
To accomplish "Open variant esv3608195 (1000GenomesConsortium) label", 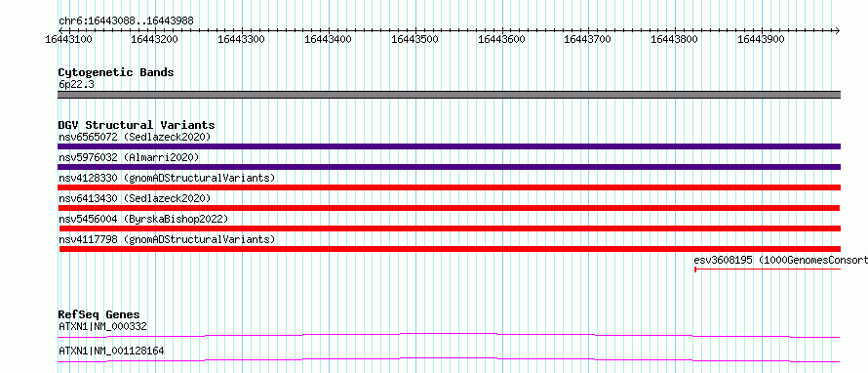I will tap(780, 260).
